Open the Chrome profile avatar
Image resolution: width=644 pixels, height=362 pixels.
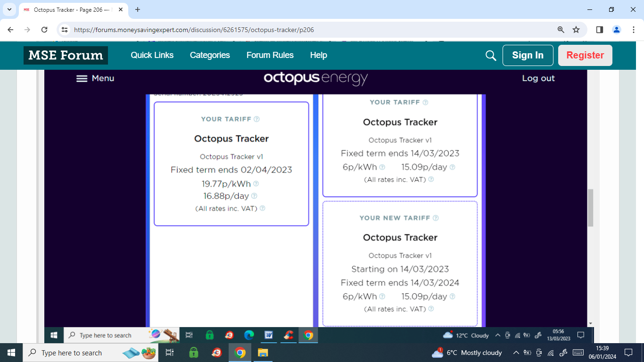pyautogui.click(x=617, y=30)
